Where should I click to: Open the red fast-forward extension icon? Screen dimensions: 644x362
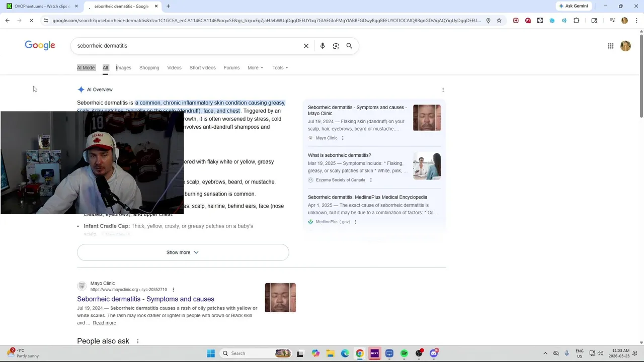pos(516,21)
